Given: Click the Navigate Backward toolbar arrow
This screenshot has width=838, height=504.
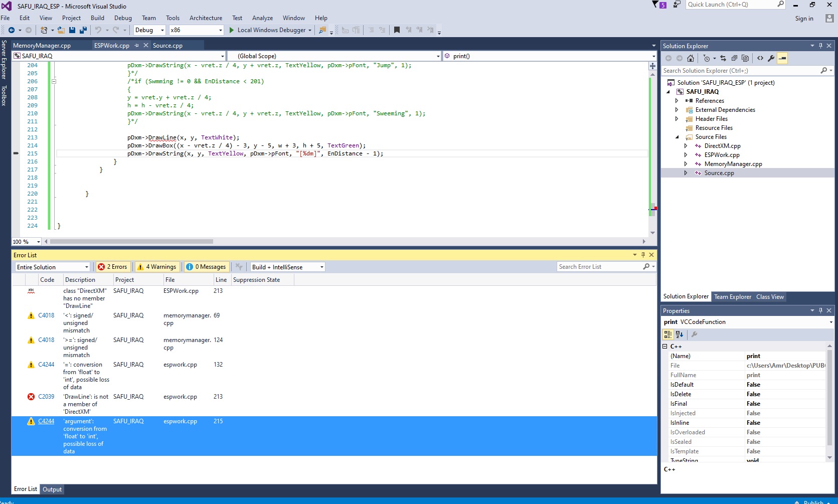Looking at the screenshot, I should pos(11,30).
